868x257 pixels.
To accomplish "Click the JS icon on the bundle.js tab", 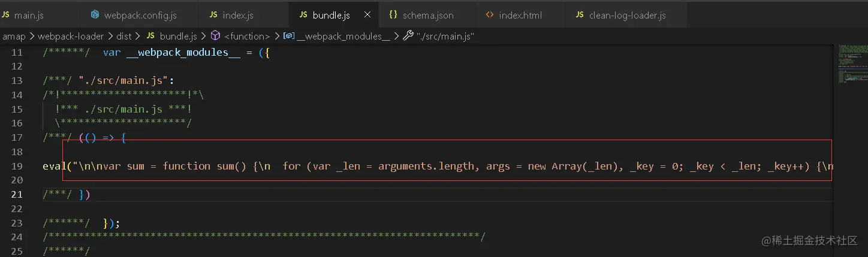I will pyautogui.click(x=303, y=14).
